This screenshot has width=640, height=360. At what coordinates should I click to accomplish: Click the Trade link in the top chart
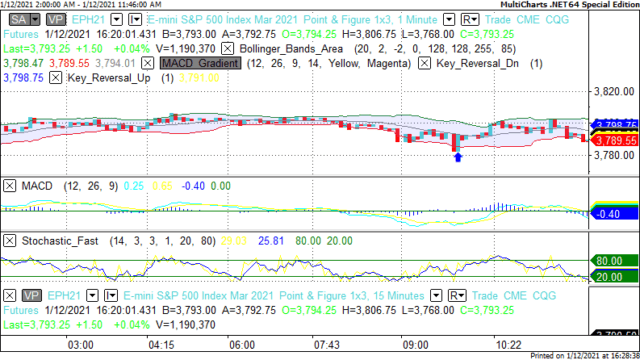[x=498, y=20]
